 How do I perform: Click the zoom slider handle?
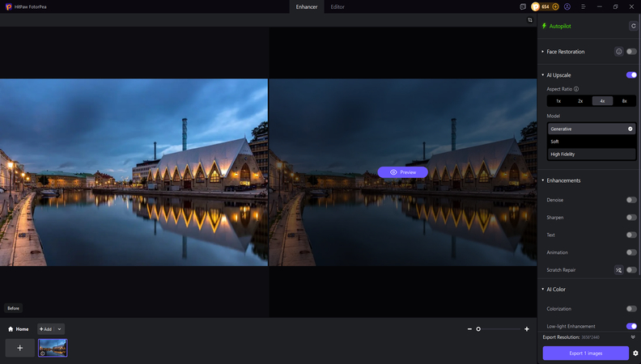(x=478, y=329)
